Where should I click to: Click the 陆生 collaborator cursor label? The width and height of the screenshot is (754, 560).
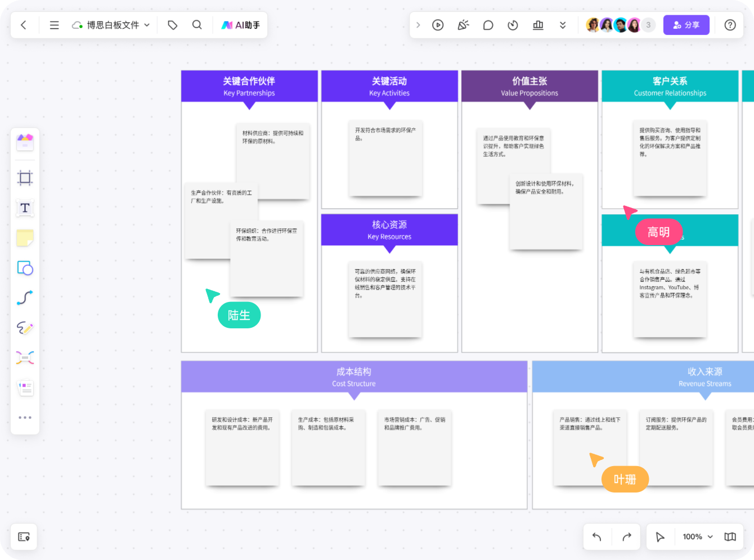239,315
